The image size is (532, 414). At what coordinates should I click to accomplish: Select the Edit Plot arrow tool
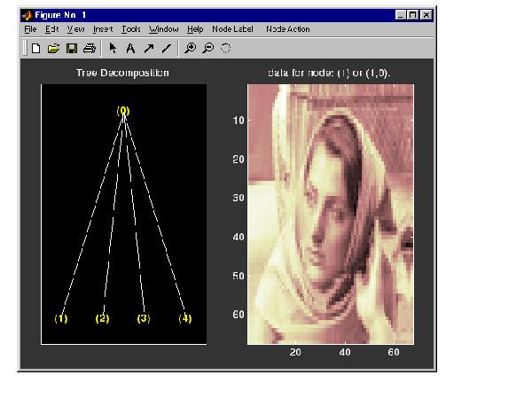113,48
